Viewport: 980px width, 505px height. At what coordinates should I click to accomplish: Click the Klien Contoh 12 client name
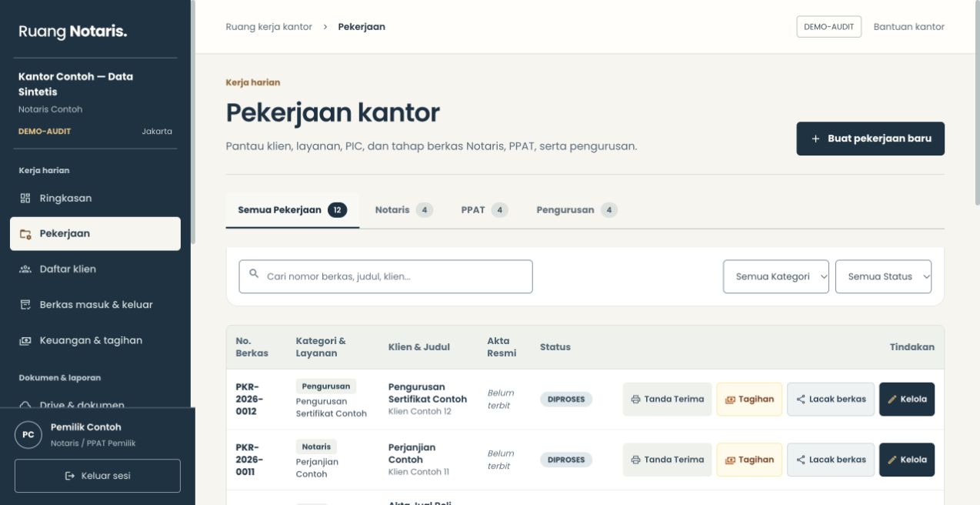point(420,412)
